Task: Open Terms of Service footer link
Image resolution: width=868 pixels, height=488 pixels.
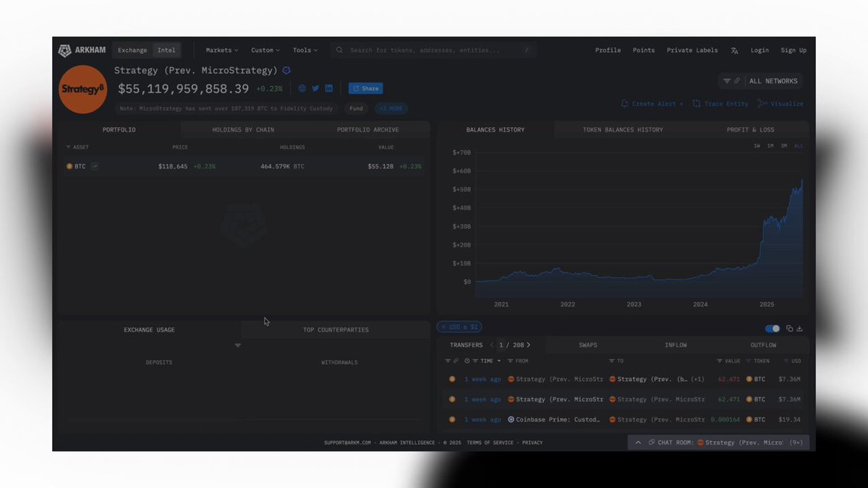Action: (x=491, y=442)
